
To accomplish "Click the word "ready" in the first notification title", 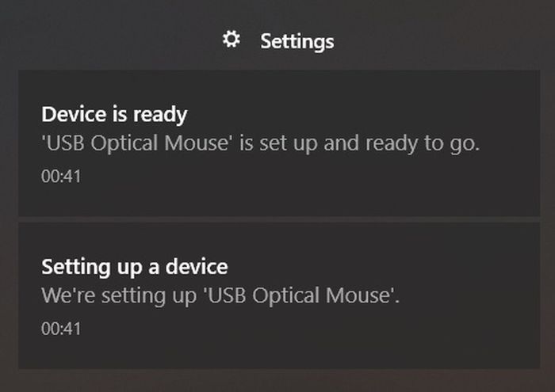I will pyautogui.click(x=159, y=115).
